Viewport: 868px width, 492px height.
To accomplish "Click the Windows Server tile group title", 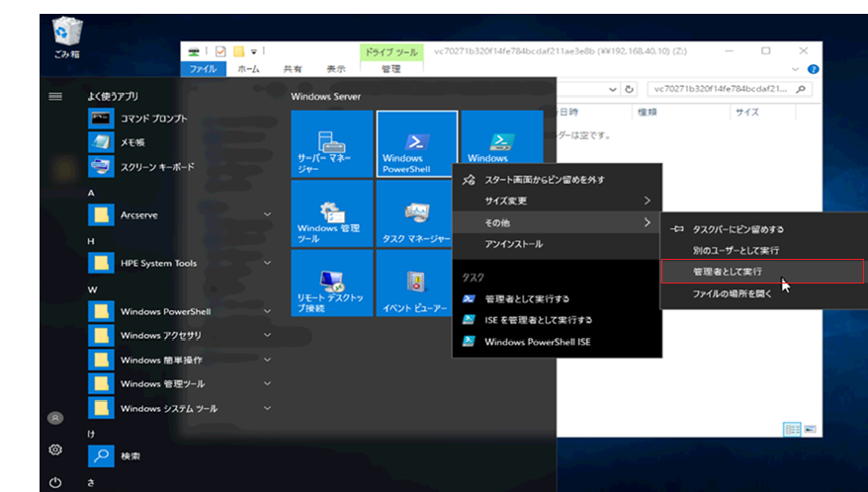I will click(325, 96).
